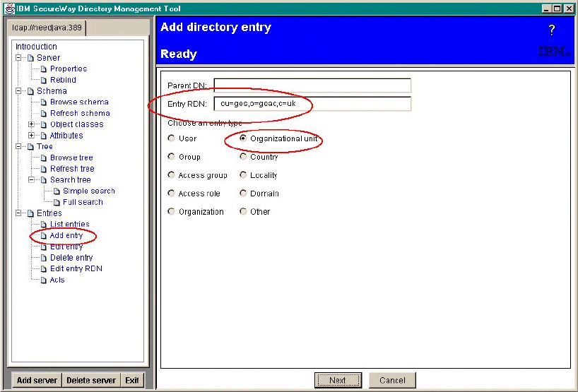Pick the Domain entry type

point(243,193)
